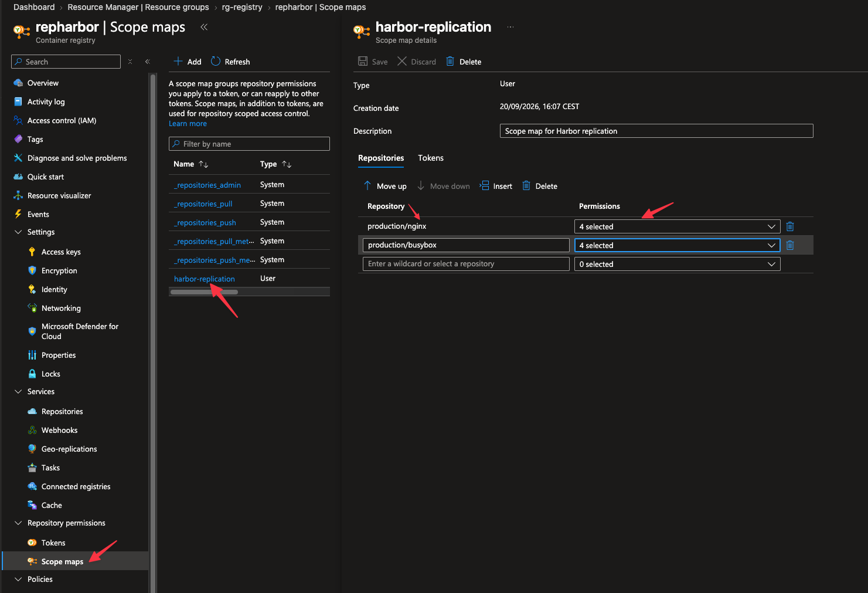
Task: Open the Activity log page
Action: [x=46, y=101]
